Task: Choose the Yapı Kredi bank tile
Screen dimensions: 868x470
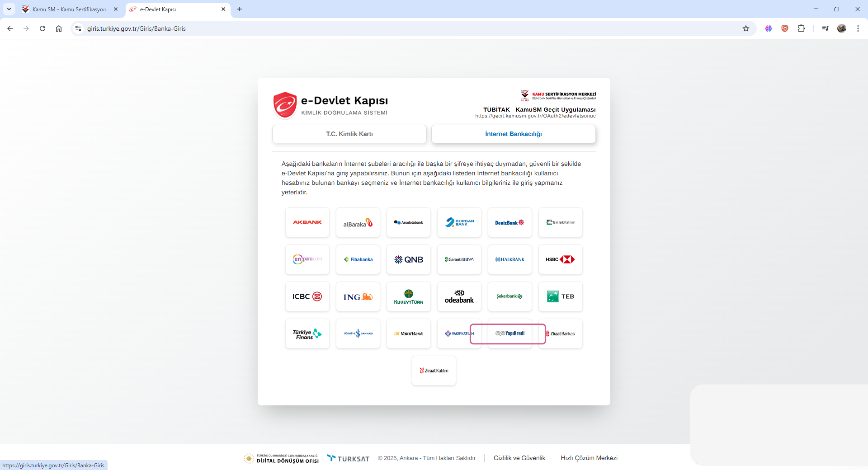Action: tap(510, 334)
